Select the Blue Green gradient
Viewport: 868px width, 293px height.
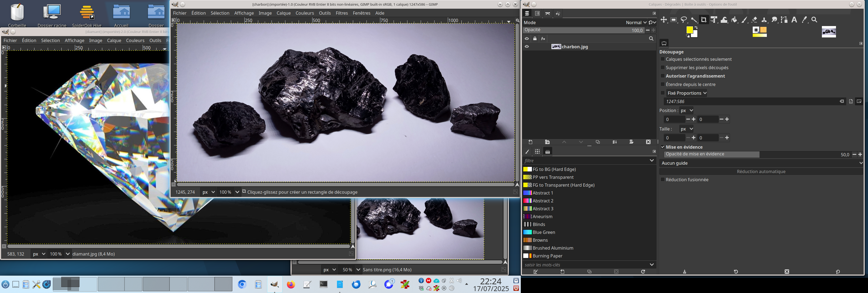(544, 232)
